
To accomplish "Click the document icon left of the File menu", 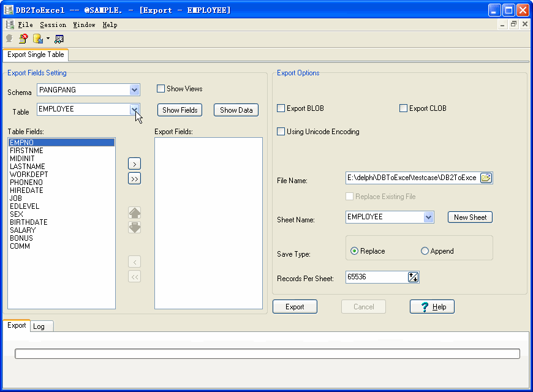I will pyautogui.click(x=10, y=24).
